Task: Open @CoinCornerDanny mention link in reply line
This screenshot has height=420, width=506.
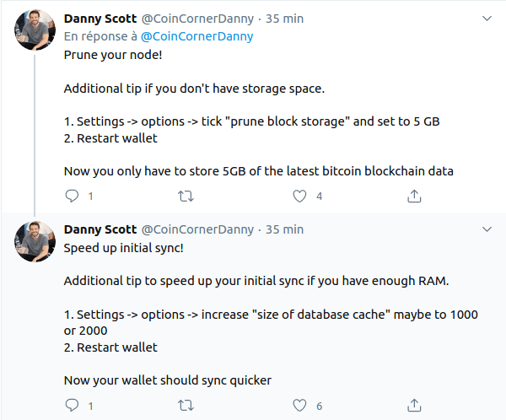Action: 196,36
